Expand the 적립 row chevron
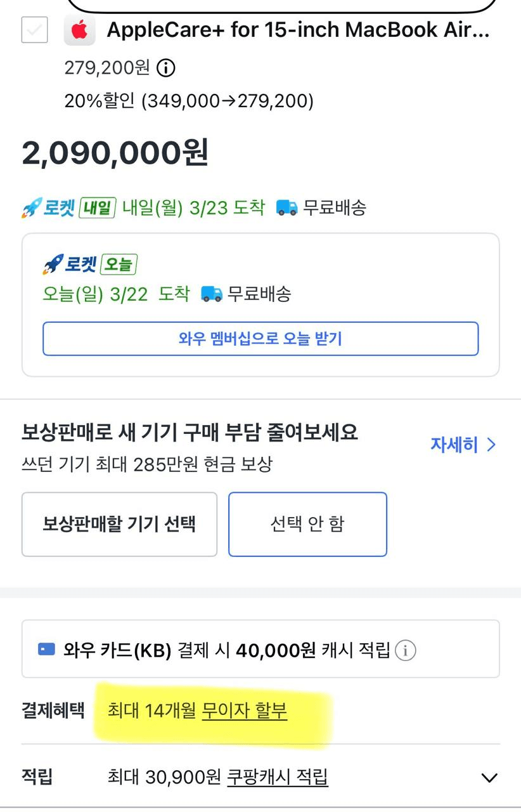This screenshot has width=521, height=812. click(x=489, y=778)
